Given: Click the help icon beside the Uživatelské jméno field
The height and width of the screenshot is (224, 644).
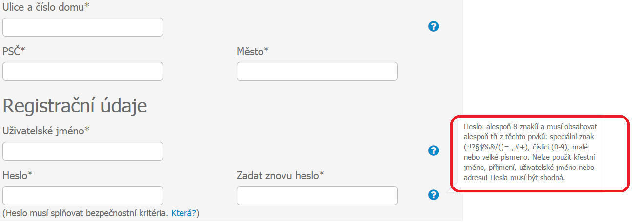Looking at the screenshot, I should point(433,150).
